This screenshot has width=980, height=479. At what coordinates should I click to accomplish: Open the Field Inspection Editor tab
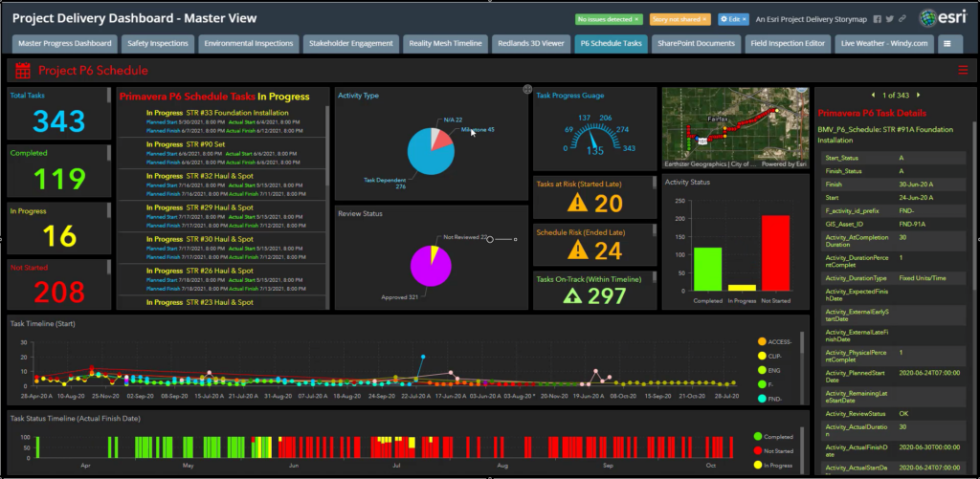[789, 44]
